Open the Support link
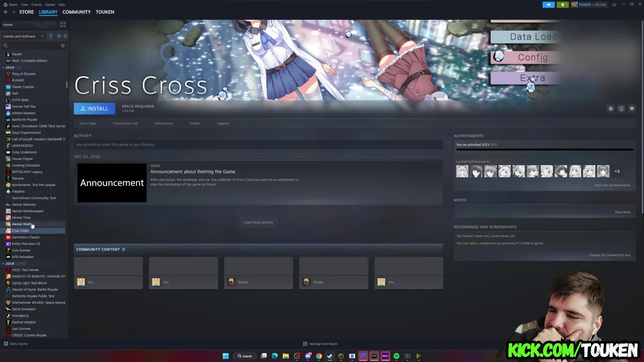The height and width of the screenshot is (362, 644). [223, 123]
